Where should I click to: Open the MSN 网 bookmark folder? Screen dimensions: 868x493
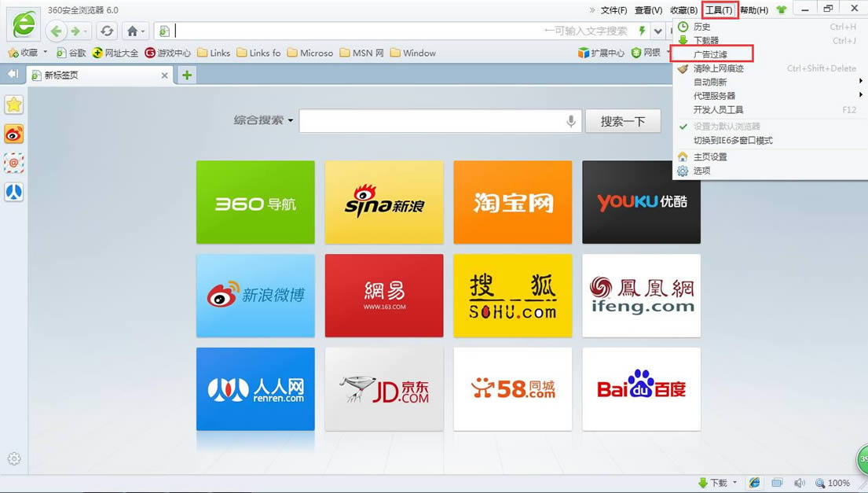point(361,53)
